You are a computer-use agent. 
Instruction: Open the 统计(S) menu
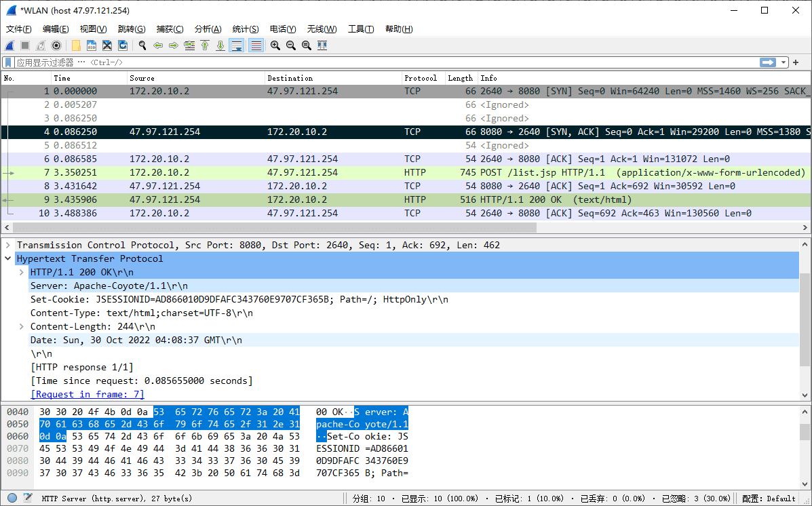point(245,29)
